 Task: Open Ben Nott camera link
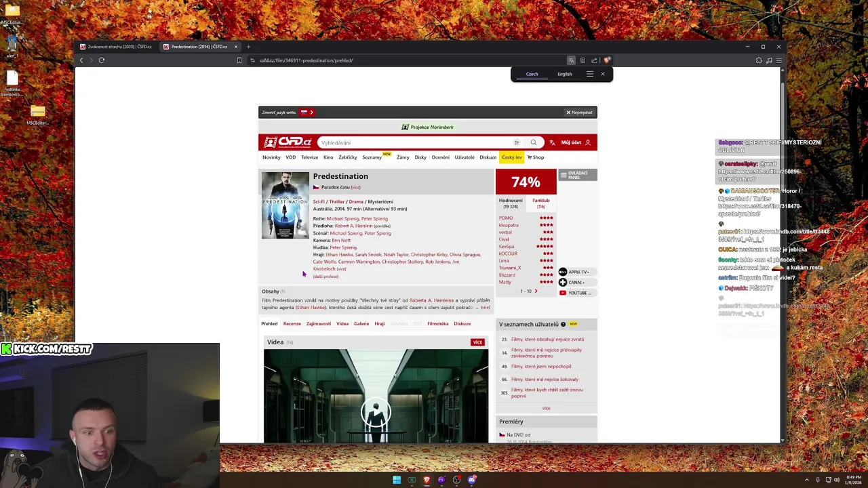point(341,241)
